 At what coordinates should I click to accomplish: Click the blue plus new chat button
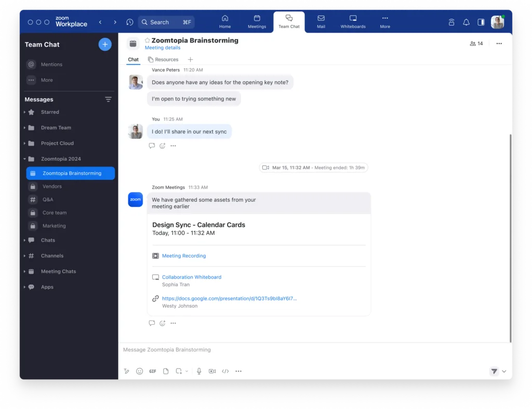click(105, 45)
